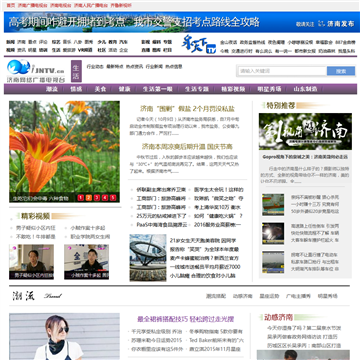Viewport: 360px width, 360px height.
Task: Open the 山东制造 tab
Action: click(x=305, y=89)
